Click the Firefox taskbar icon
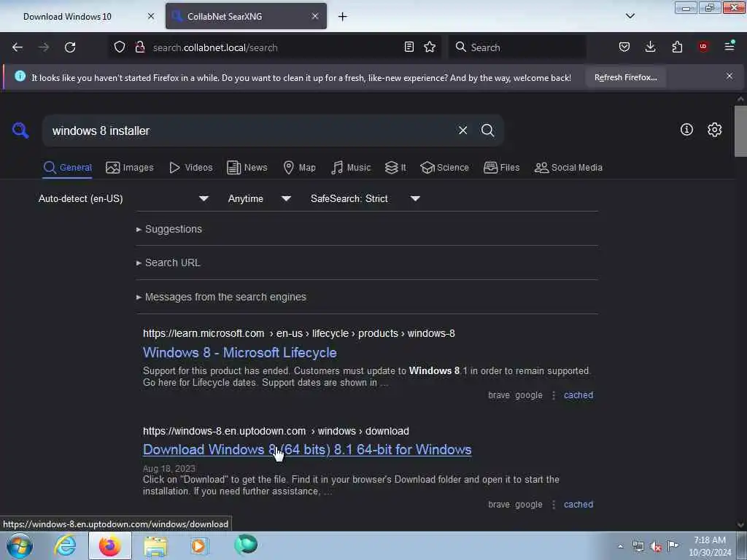747x560 pixels. [110, 545]
